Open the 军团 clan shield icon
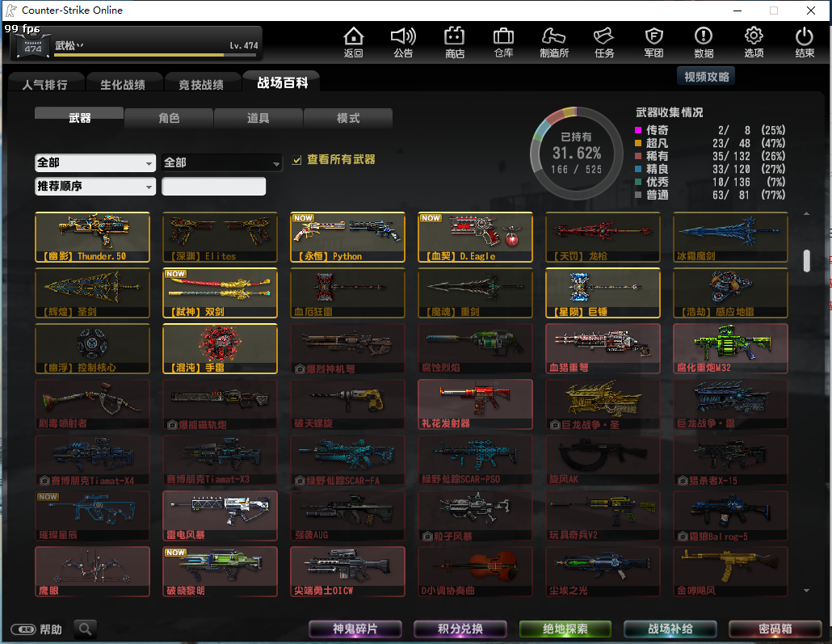The width and height of the screenshot is (832, 644). 653,41
